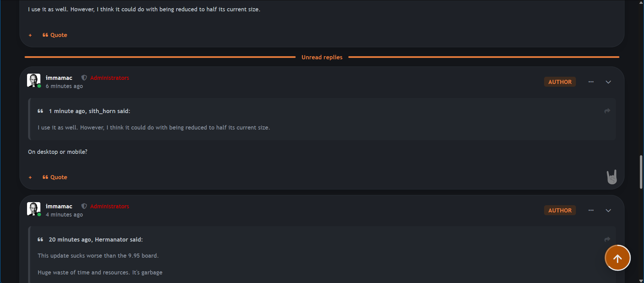Open ellipsis menu on 4 minutes ago post

click(x=591, y=210)
